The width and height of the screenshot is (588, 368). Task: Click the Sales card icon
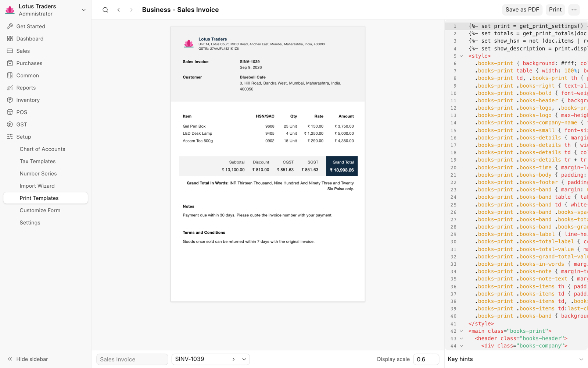tap(10, 51)
